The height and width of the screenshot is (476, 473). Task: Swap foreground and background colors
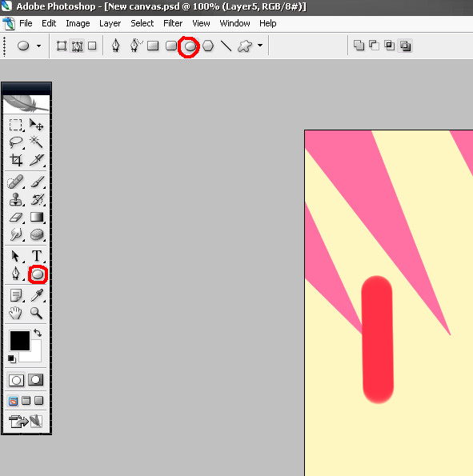pyautogui.click(x=38, y=333)
